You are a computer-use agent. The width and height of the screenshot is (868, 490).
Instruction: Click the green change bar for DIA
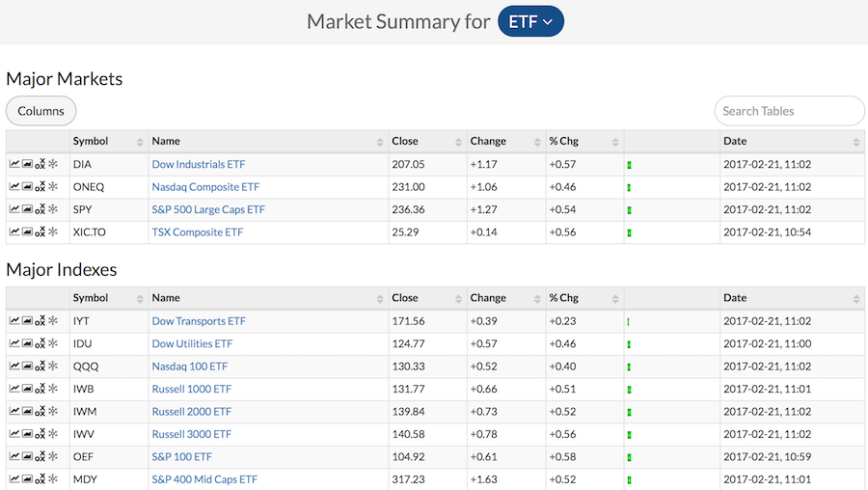[630, 165]
